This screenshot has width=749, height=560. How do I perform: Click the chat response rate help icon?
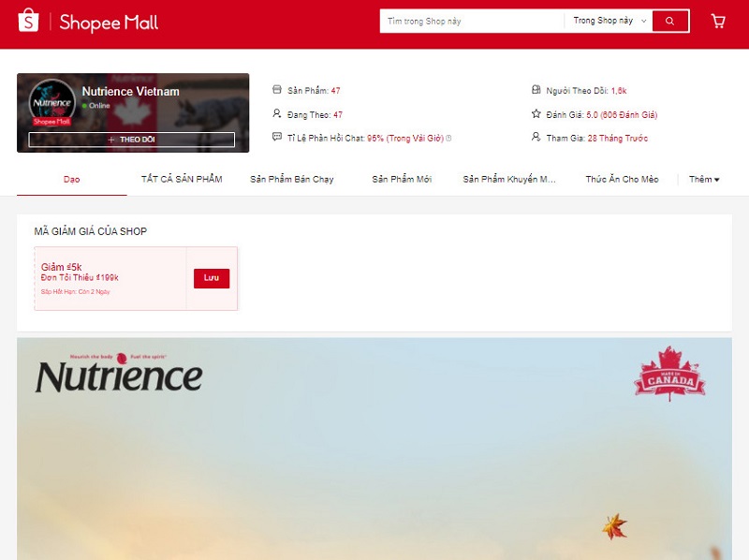pos(448,138)
